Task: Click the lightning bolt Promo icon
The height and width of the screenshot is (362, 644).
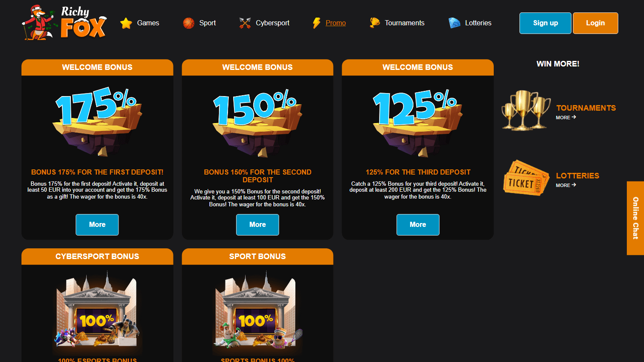Action: (316, 23)
